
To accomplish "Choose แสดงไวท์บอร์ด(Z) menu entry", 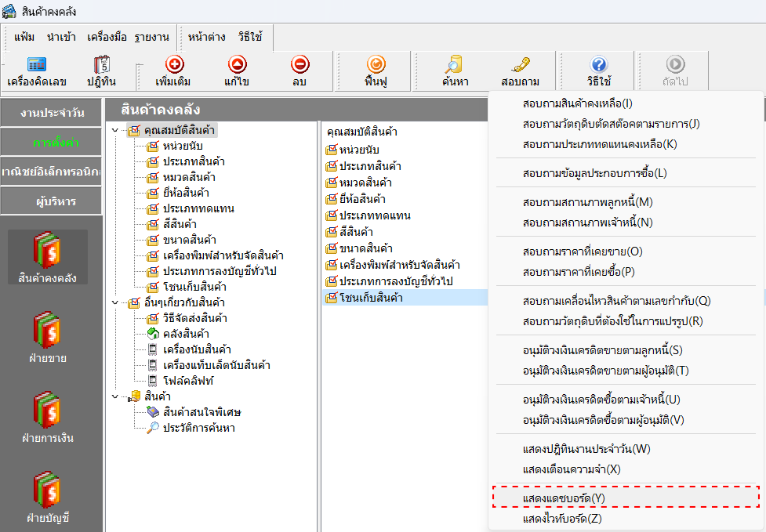I will 626,519.
